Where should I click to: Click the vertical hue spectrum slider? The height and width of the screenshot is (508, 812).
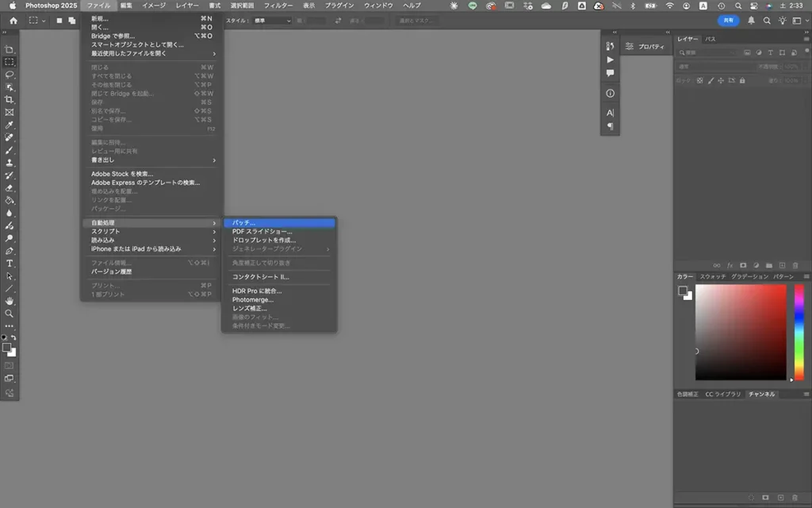pos(799,331)
